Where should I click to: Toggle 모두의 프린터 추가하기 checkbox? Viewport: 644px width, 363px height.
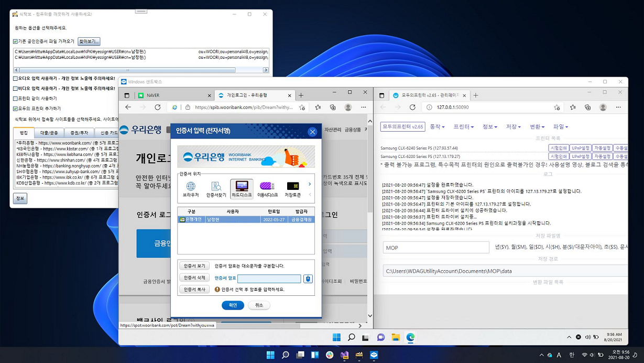15,109
